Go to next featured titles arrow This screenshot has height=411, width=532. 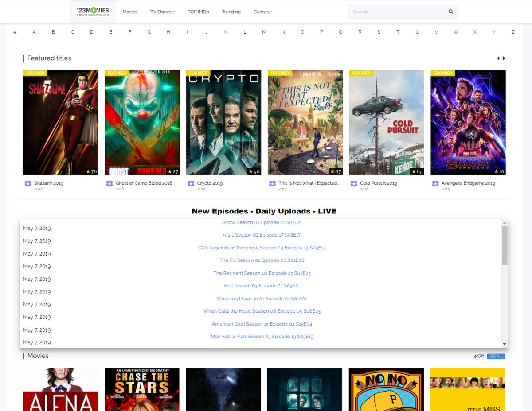pyautogui.click(x=504, y=58)
